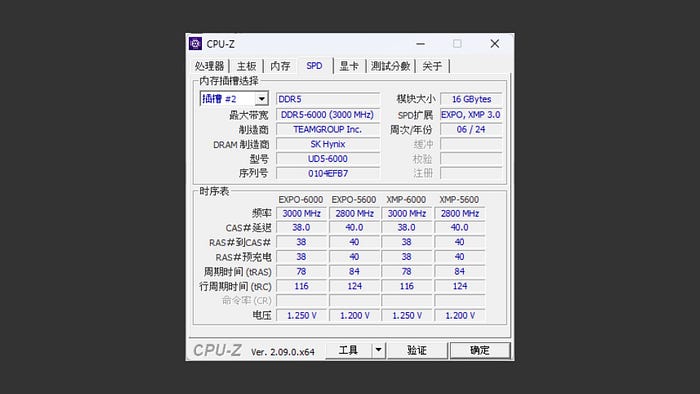
Task: Click the DDR5 memory type field
Action: coord(328,99)
